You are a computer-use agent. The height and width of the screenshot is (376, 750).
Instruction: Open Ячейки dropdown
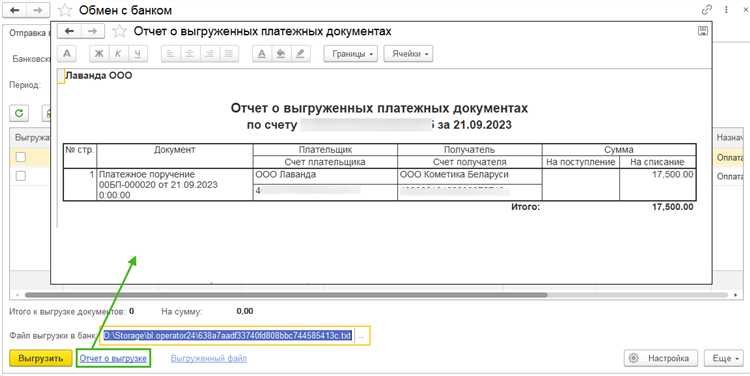coord(409,54)
